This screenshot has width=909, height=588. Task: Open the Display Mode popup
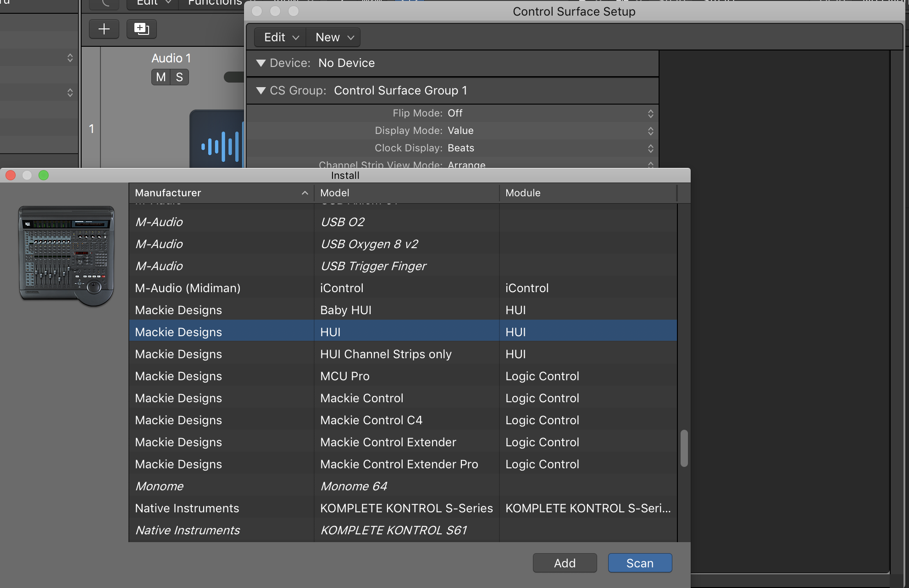click(650, 131)
